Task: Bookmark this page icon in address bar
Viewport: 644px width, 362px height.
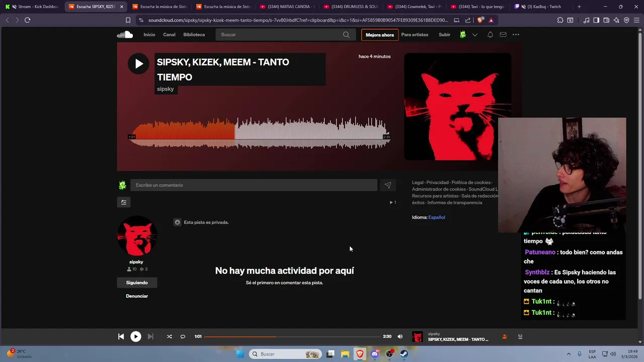Action: point(128,20)
